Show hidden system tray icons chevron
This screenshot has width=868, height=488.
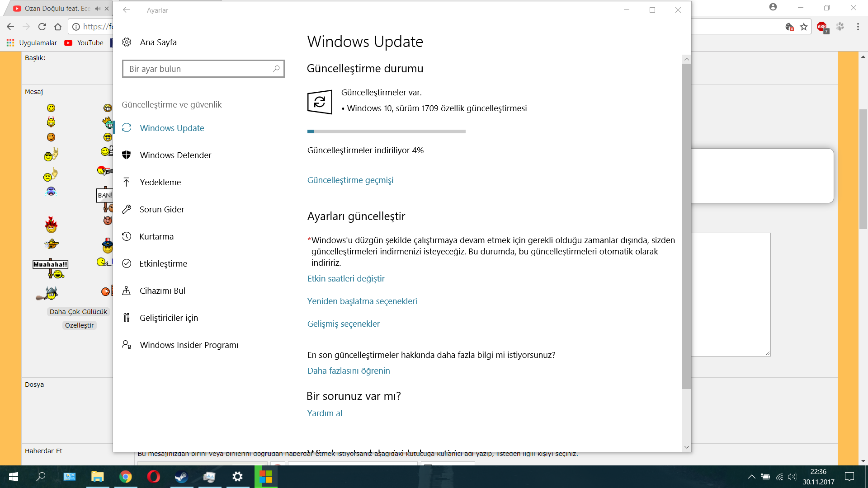click(751, 477)
